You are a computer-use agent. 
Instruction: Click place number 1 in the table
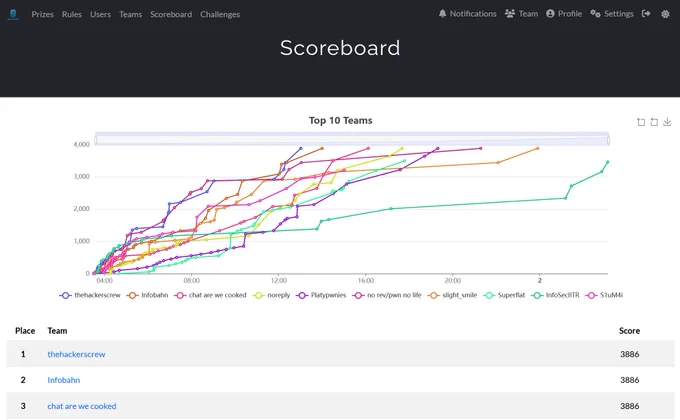(23, 354)
